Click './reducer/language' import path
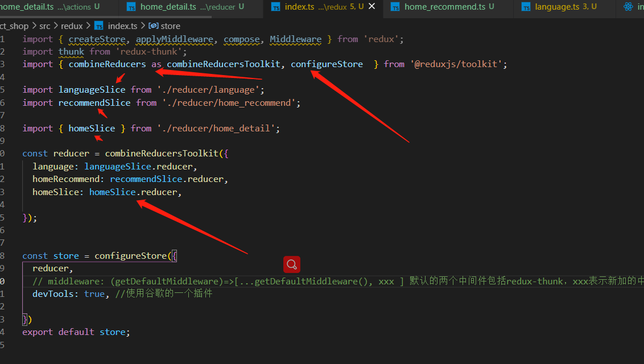The image size is (644, 364). point(208,89)
